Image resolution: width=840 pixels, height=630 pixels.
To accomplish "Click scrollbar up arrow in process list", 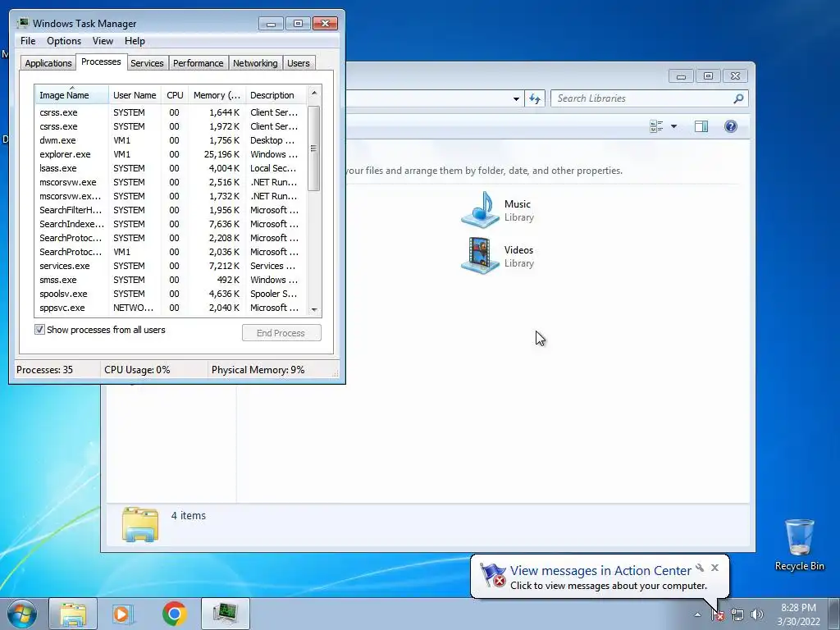I will (x=314, y=94).
